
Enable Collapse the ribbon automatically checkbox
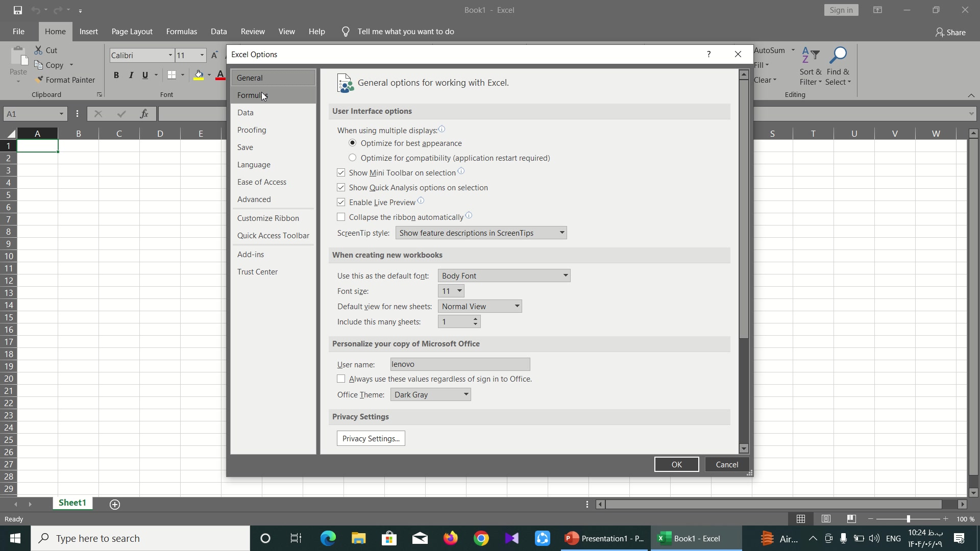[341, 217]
